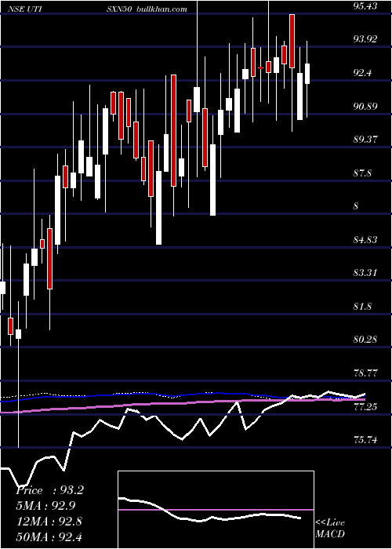Click the 5MA : 92.9 readout

pyautogui.click(x=45, y=506)
